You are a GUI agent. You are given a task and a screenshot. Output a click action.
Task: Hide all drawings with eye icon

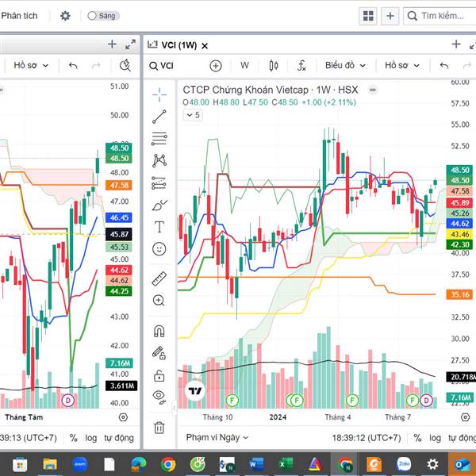click(159, 397)
